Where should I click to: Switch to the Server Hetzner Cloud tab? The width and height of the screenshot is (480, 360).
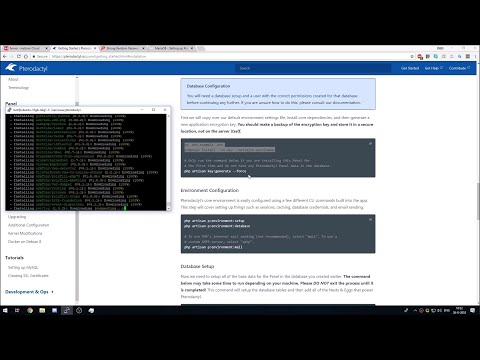pyautogui.click(x=26, y=48)
